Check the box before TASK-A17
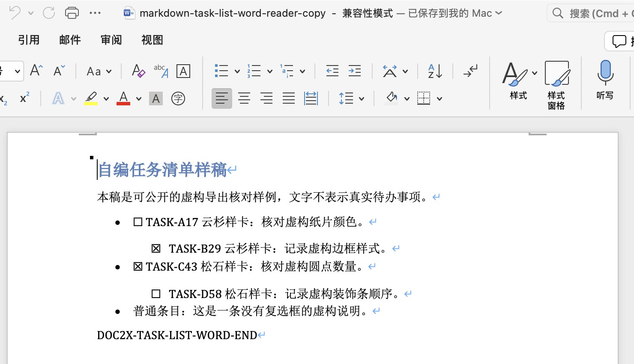634x364 pixels. point(138,222)
